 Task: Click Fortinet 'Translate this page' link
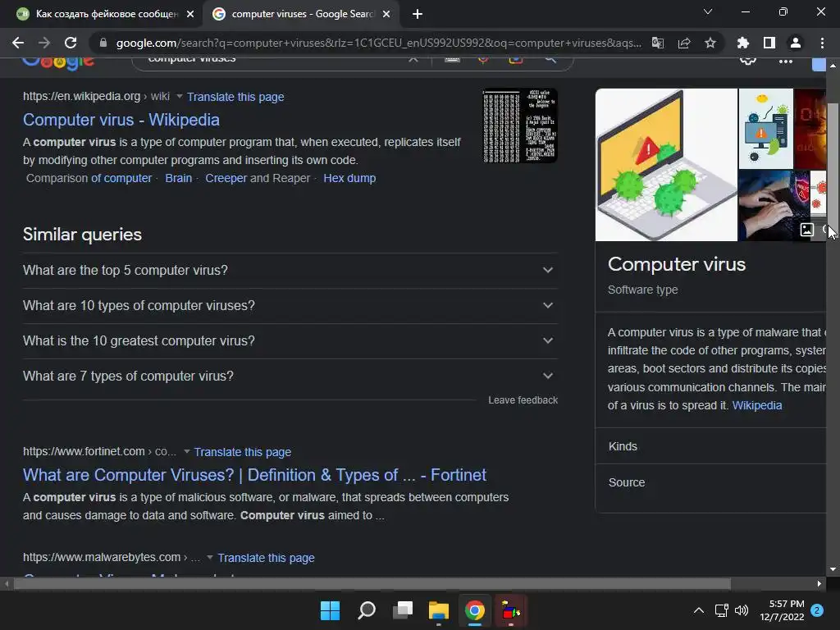tap(242, 452)
